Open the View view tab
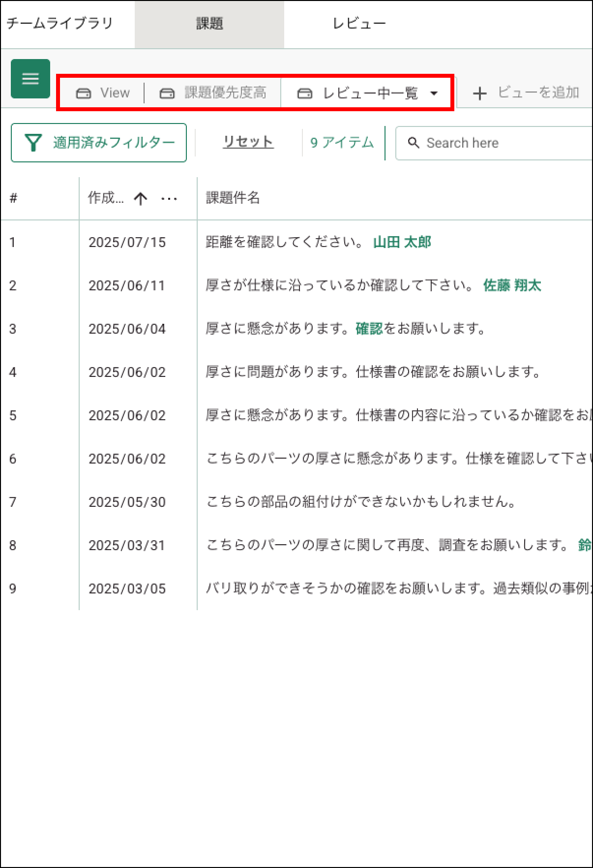Screen dimensions: 593x868 click(x=103, y=93)
